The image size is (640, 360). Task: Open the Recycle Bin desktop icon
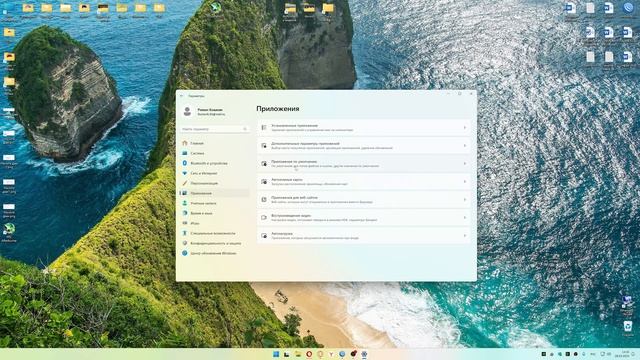(628, 328)
